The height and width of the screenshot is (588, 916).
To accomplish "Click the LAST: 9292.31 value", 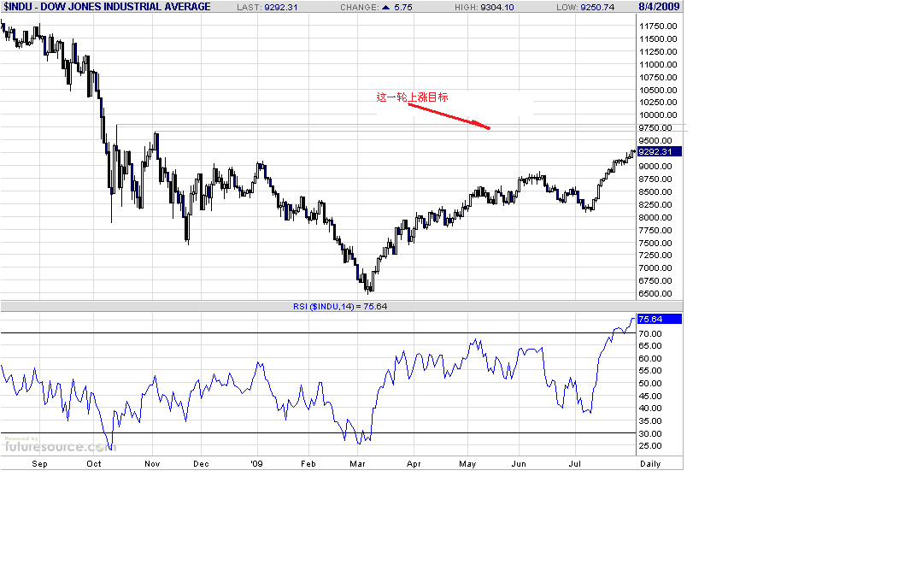I will [x=267, y=8].
